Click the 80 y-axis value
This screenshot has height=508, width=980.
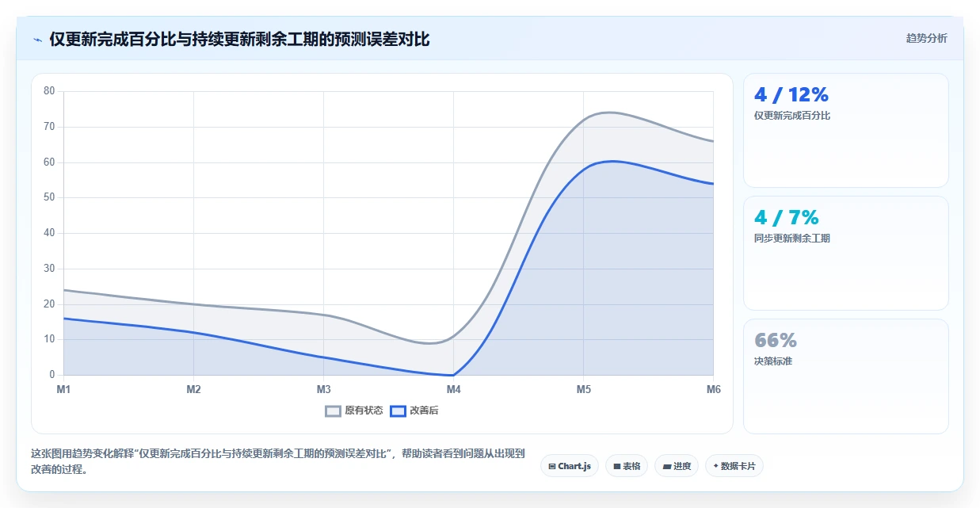(49, 91)
